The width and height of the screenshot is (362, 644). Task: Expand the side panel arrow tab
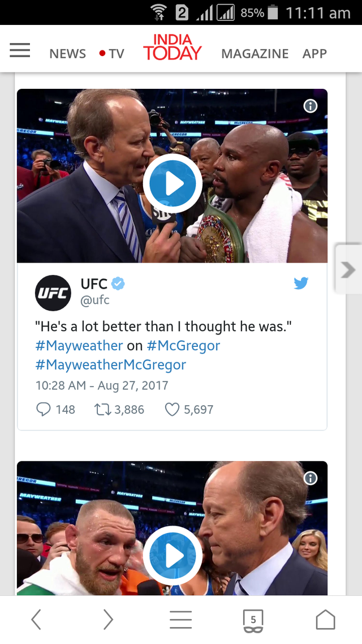click(x=348, y=269)
